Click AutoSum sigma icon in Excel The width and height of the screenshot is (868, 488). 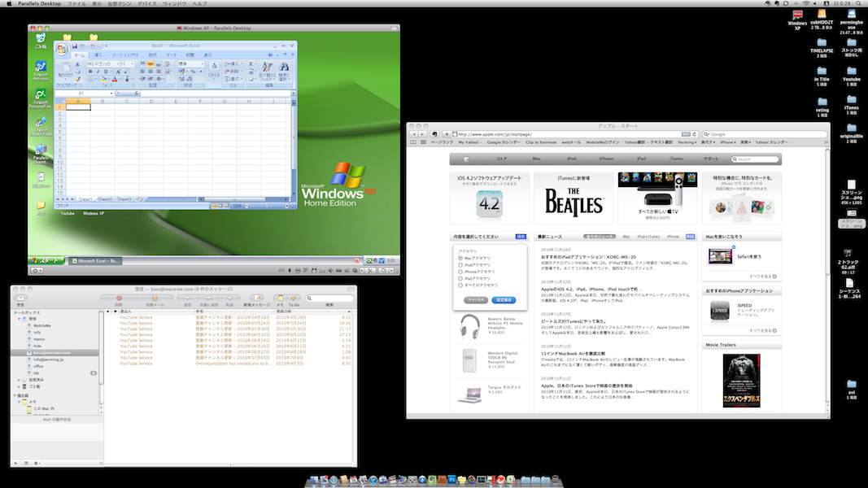[251, 64]
